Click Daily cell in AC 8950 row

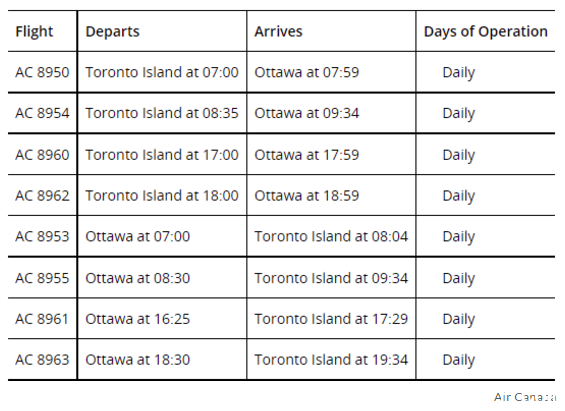coord(459,73)
